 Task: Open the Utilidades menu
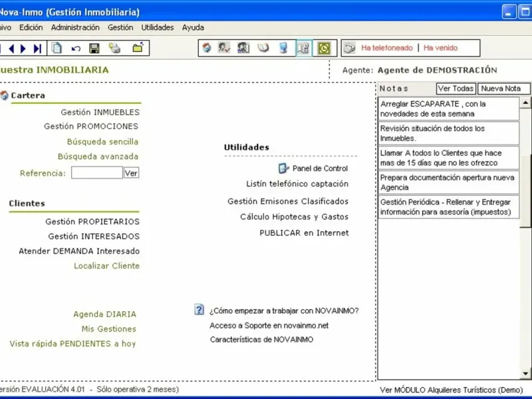tap(158, 27)
